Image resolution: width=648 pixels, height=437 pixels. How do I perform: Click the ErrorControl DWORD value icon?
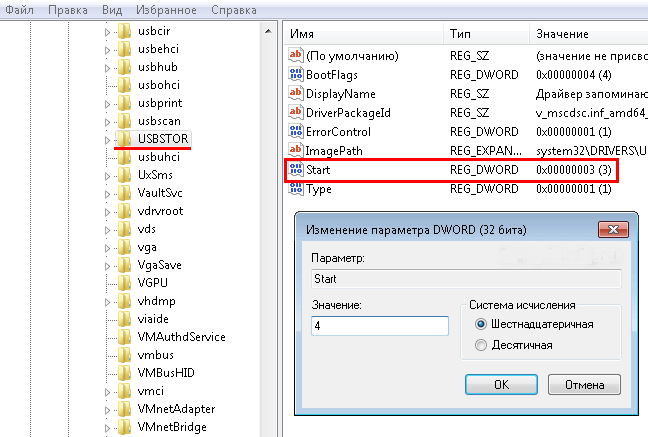pos(295,132)
